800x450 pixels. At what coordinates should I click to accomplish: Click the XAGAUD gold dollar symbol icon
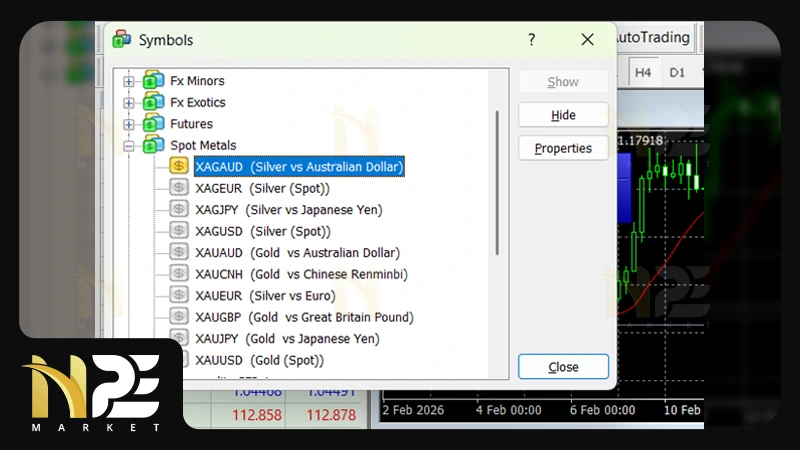(x=179, y=167)
